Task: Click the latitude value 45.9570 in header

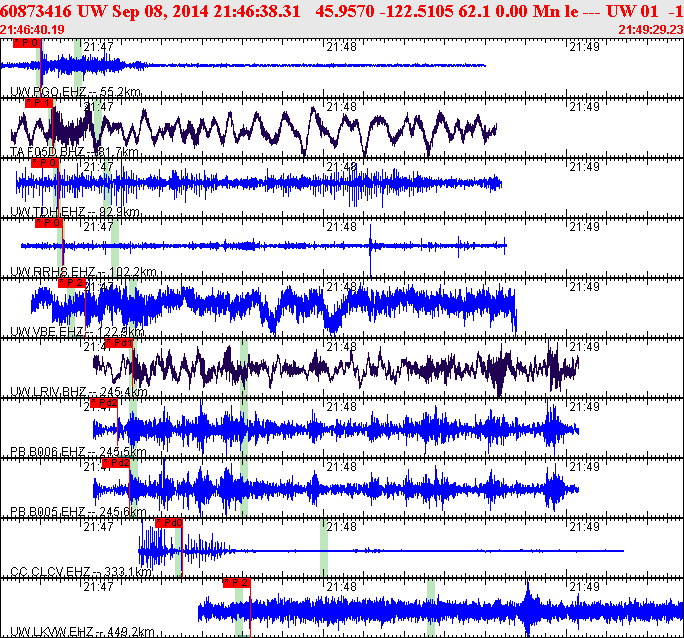Action: [345, 11]
